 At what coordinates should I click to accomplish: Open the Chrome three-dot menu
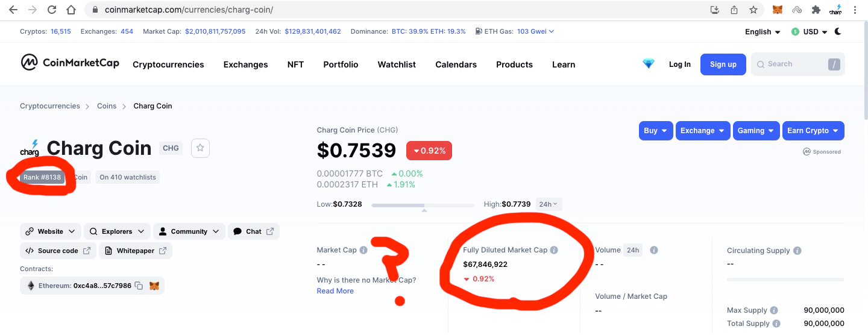tap(855, 10)
